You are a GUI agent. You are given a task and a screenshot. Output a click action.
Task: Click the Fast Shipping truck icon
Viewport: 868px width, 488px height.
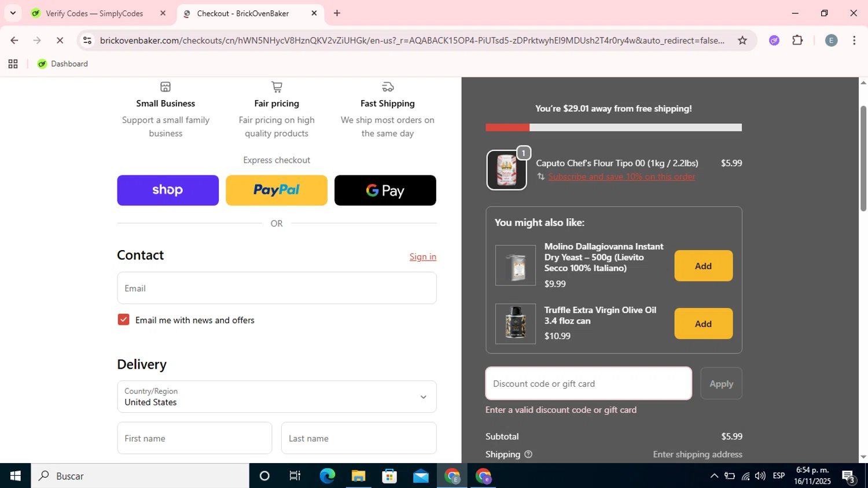(x=388, y=87)
